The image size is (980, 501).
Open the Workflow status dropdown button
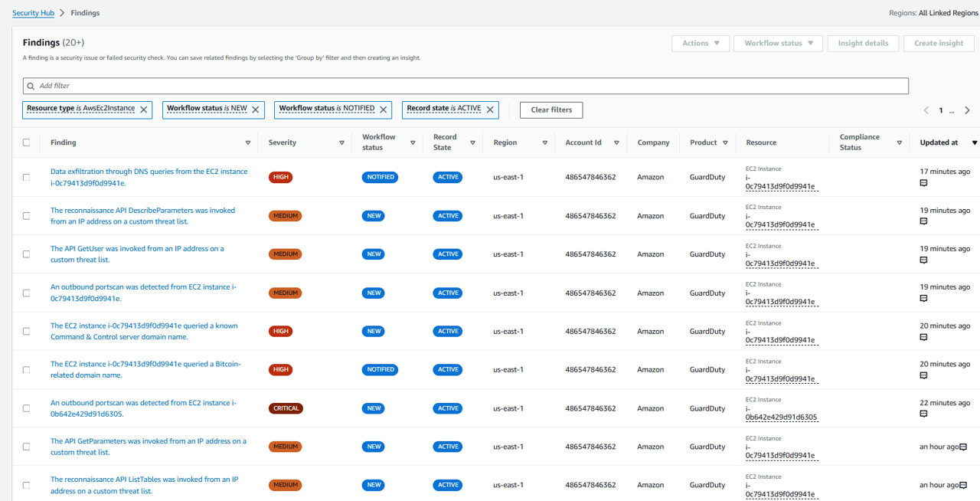tap(778, 43)
